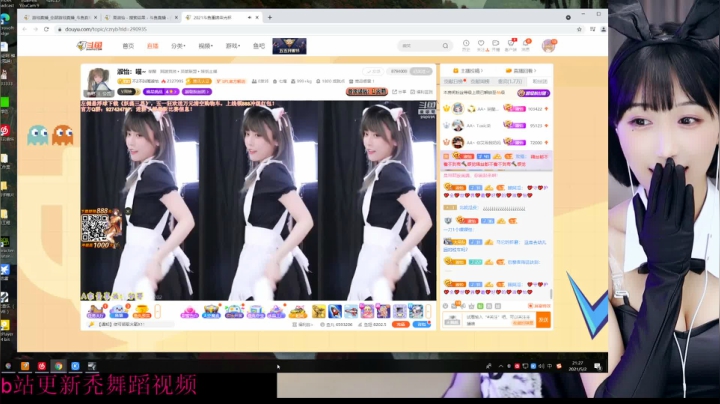Expand the gift bar right arrow
The width and height of the screenshot is (720, 404).
pos(428,311)
